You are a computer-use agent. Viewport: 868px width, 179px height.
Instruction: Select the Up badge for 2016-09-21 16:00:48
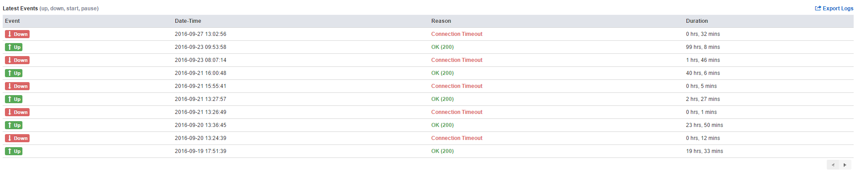coord(14,73)
